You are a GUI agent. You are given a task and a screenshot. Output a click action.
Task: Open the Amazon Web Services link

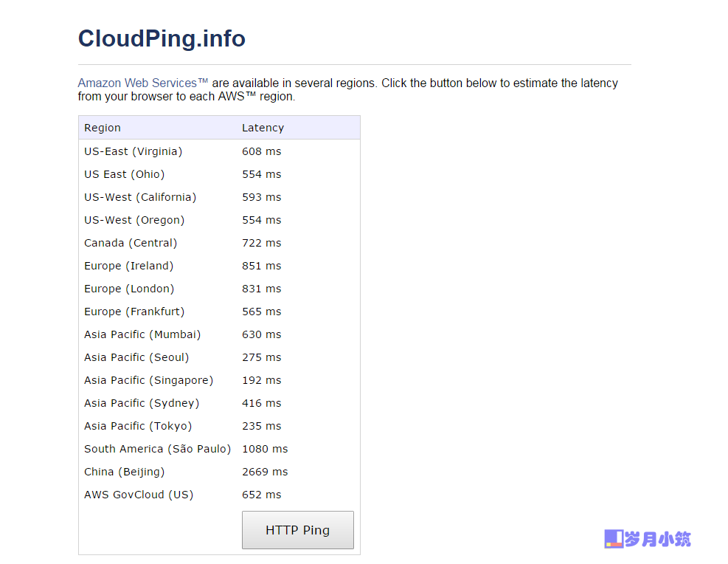coord(142,83)
